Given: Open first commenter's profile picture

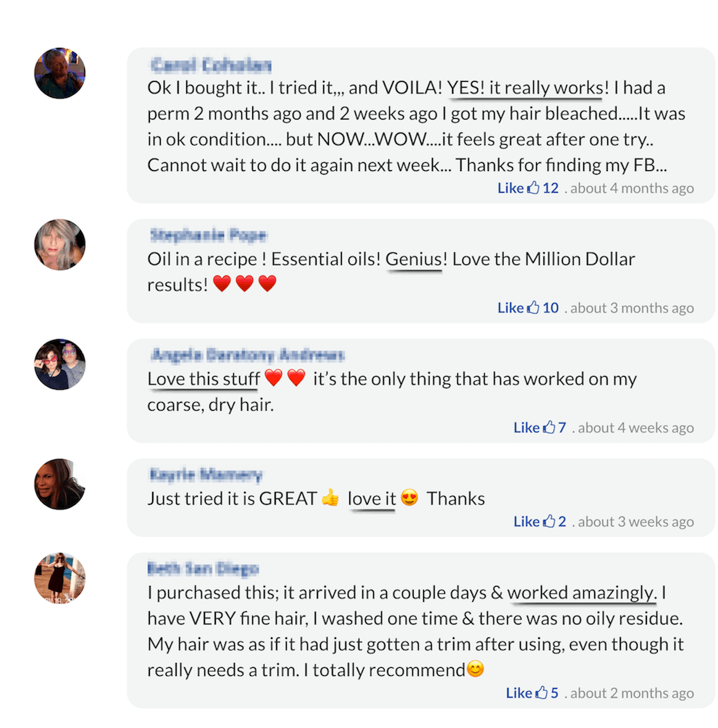Looking at the screenshot, I should (x=60, y=73).
